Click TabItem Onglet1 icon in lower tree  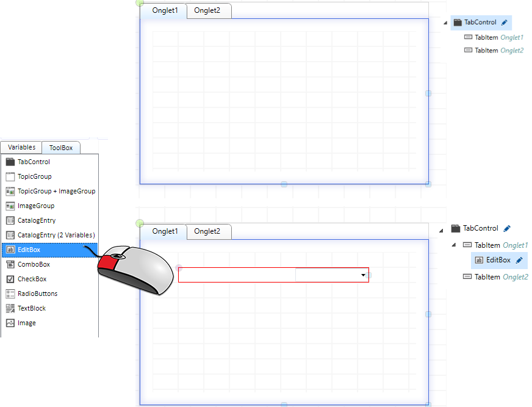(467, 245)
